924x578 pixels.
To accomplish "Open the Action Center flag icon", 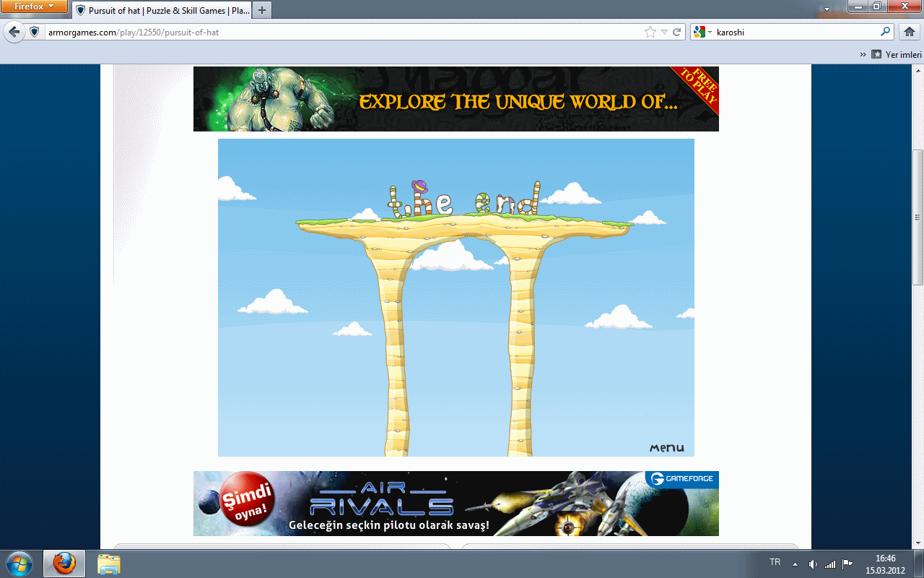I will 847,564.
